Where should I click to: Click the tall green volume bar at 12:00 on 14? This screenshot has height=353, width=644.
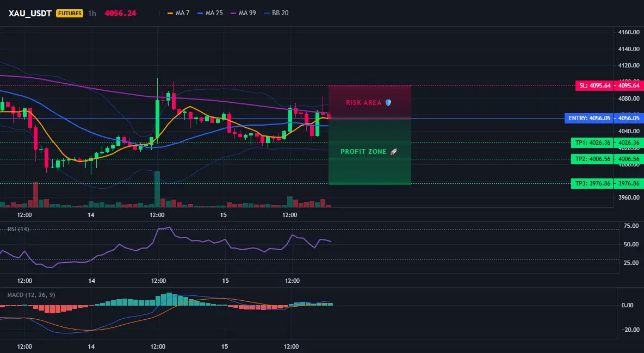pyautogui.click(x=157, y=189)
